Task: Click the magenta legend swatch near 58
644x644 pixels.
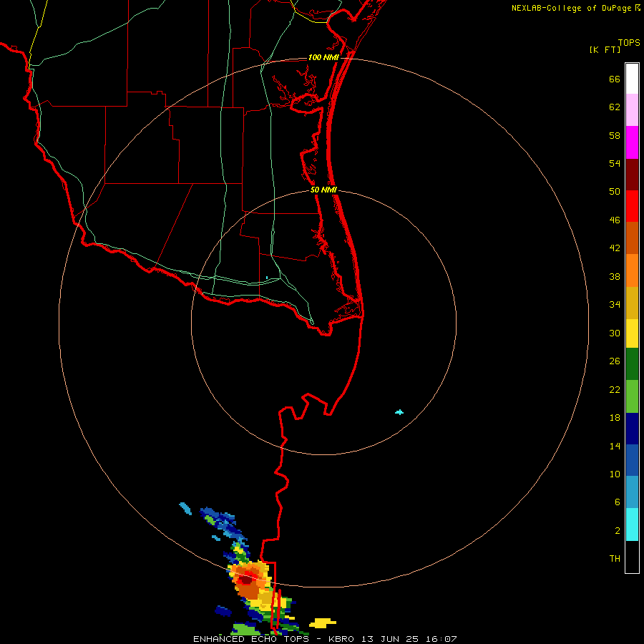Action: 632,142
